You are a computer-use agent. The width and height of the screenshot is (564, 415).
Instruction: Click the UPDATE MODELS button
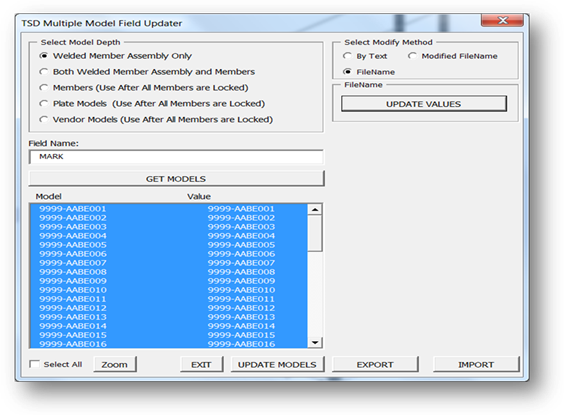tap(277, 365)
